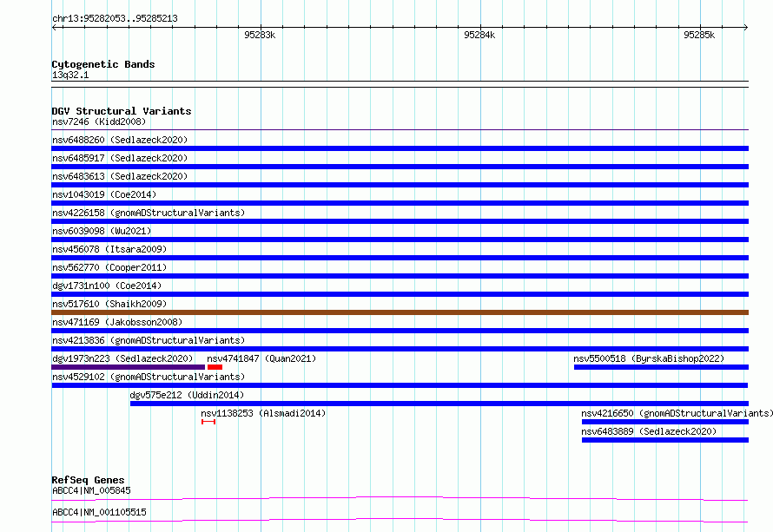Open nsv4741847 (Quan2021) label
The image size is (773, 532).
click(x=261, y=358)
